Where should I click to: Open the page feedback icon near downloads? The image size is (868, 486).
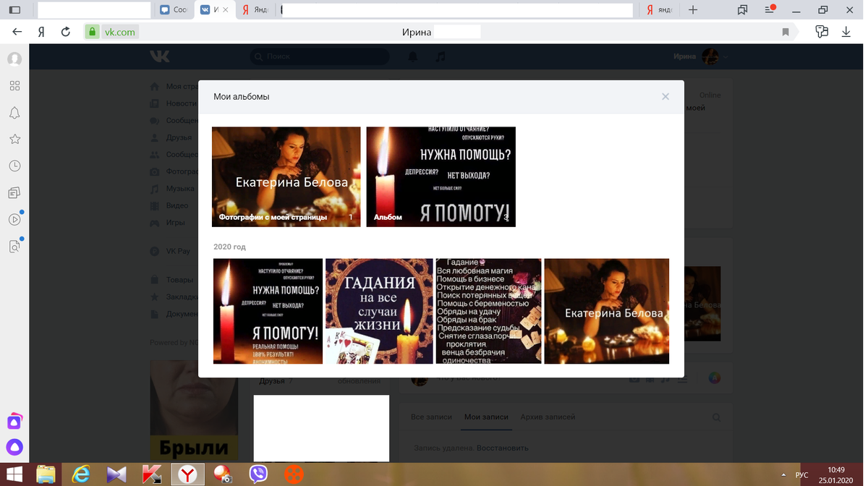point(822,32)
